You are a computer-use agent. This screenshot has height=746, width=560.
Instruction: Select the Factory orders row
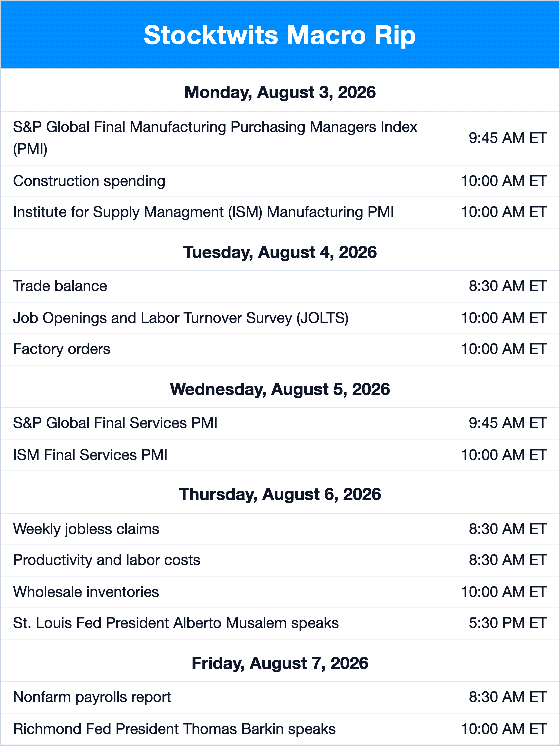280,349
